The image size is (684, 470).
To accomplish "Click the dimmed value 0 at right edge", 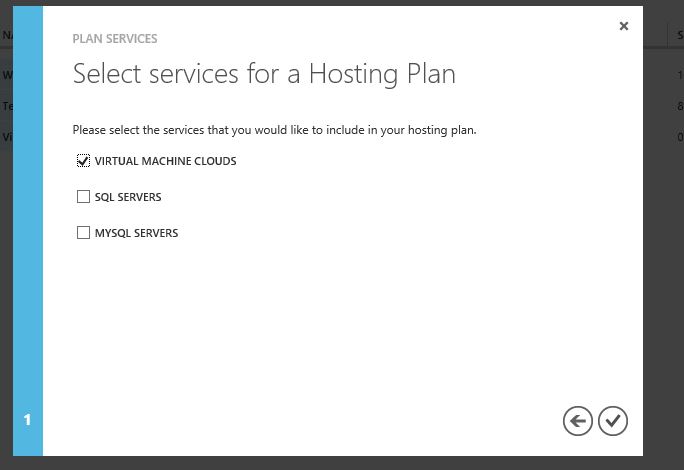I will click(x=680, y=137).
